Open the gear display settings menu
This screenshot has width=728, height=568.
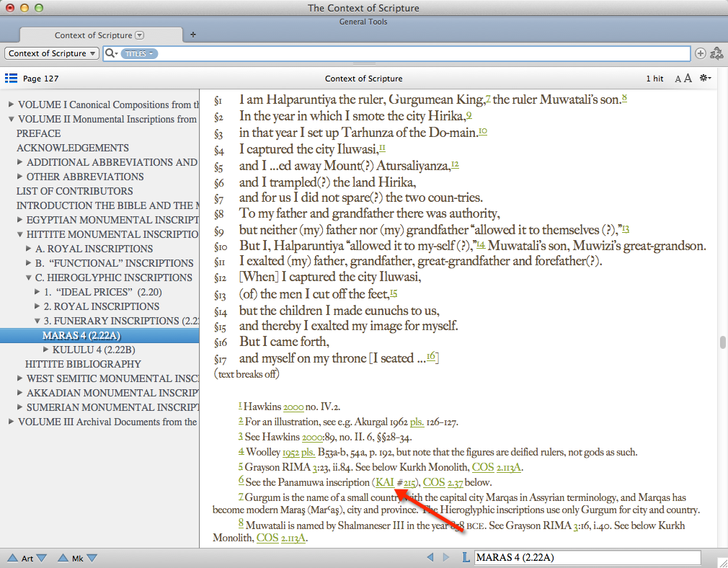[x=705, y=78]
